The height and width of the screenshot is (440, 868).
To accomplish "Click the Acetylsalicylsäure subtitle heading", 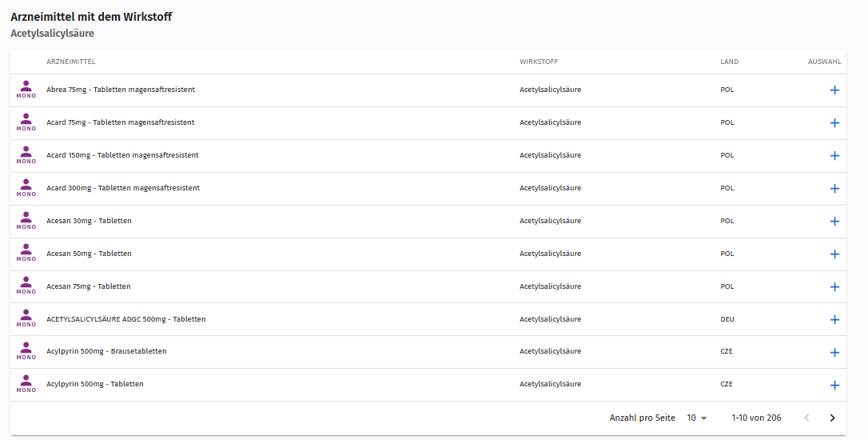I will (x=53, y=34).
